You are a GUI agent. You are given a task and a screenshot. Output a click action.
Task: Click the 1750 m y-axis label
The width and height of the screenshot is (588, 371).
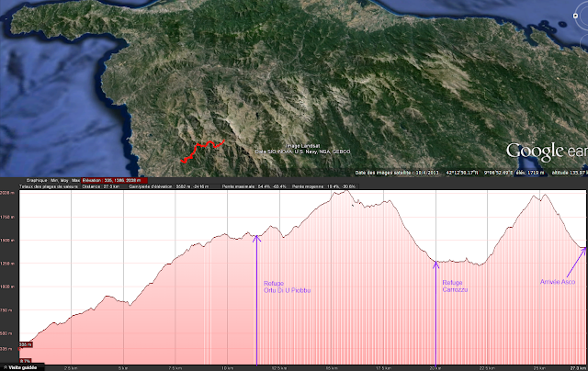click(7, 217)
